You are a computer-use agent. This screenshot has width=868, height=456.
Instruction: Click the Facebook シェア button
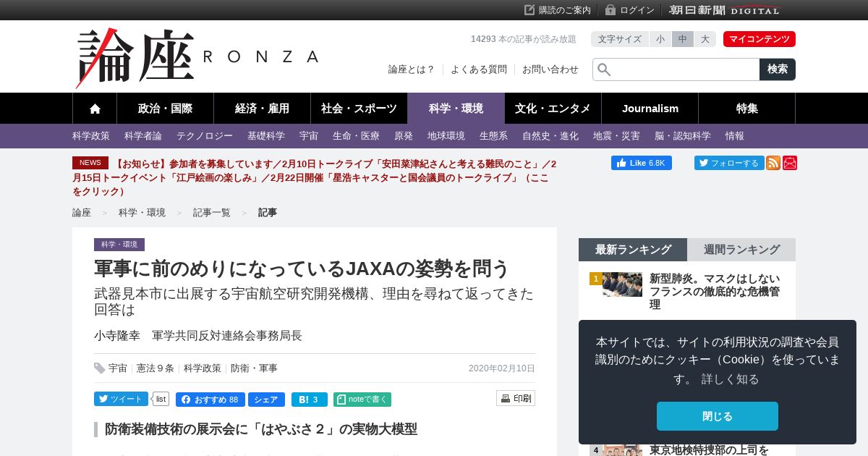(x=266, y=400)
